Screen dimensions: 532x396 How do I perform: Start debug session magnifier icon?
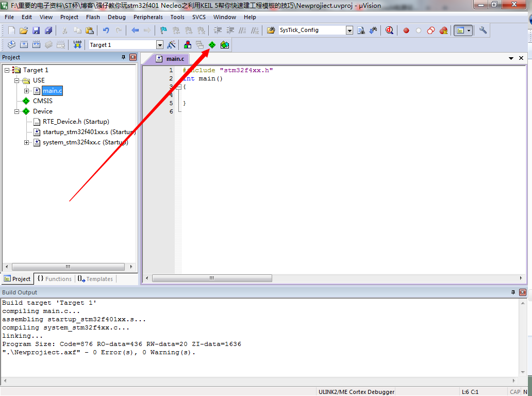(389, 30)
